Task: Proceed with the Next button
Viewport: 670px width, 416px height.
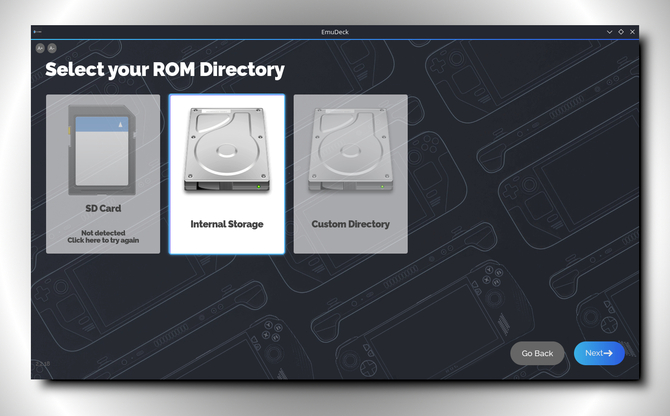Action: [x=599, y=353]
